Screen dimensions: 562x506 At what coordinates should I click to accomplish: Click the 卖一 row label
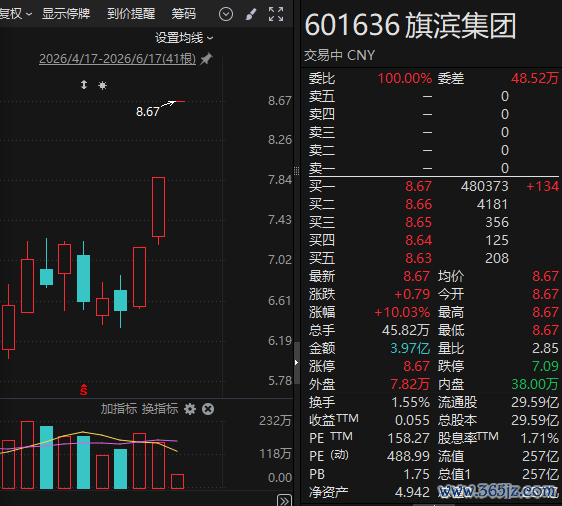click(322, 168)
